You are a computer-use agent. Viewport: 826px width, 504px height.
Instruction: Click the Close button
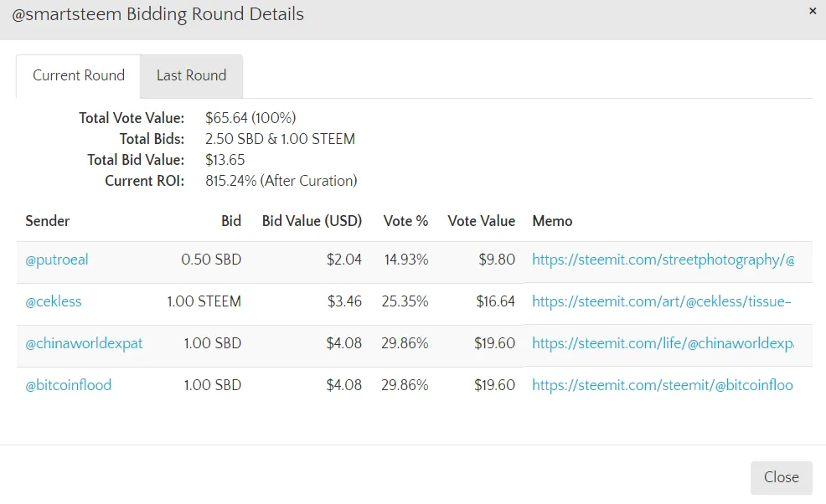(782, 477)
